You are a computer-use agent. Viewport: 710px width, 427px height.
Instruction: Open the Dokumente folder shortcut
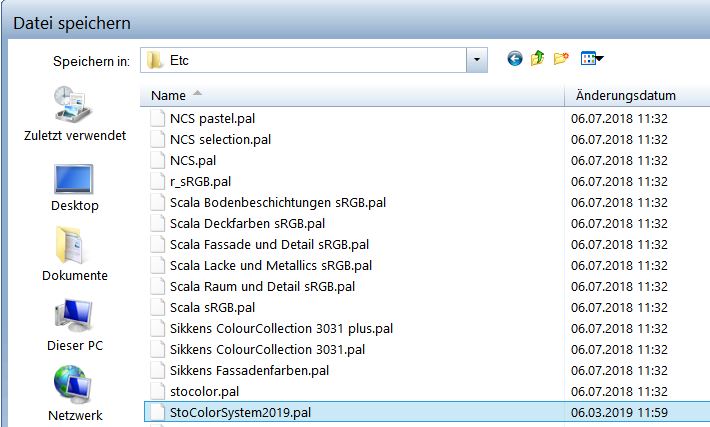pyautogui.click(x=74, y=254)
